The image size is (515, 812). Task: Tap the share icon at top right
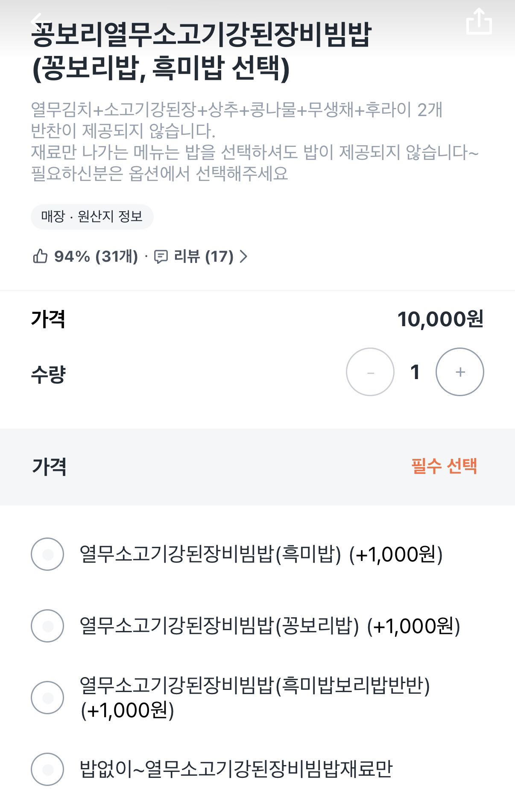(x=479, y=20)
